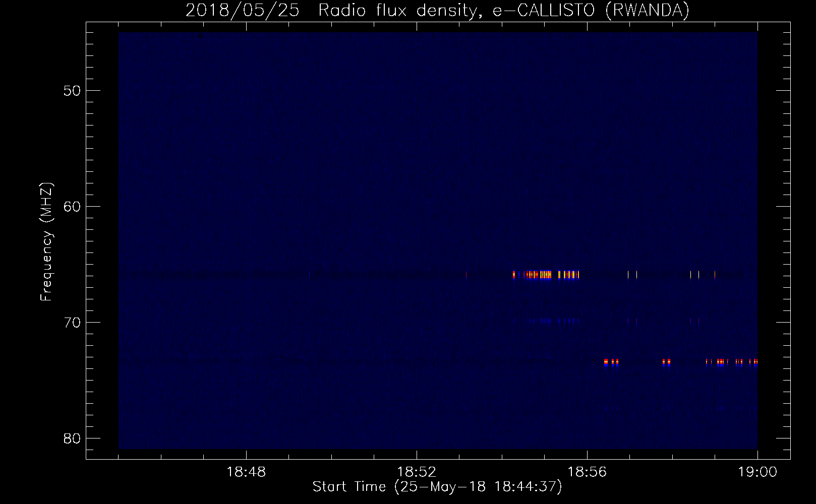The image size is (816, 504).
Task: Click the plot title '2018/05/25 Radio flux density, e-CALLISTO (RWANDA)'
Action: [437, 10]
